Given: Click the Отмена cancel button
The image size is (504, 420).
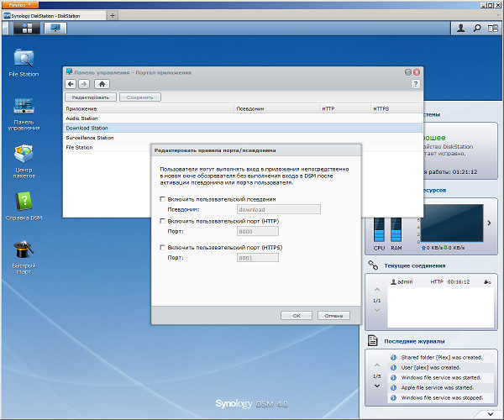Looking at the screenshot, I should click(333, 316).
